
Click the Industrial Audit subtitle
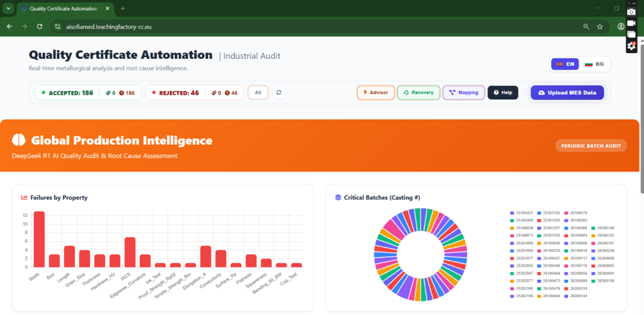[x=252, y=56]
